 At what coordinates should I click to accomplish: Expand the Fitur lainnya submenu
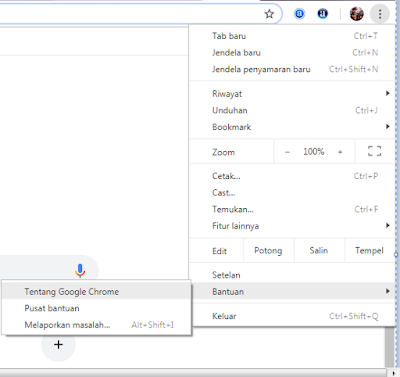tap(292, 226)
